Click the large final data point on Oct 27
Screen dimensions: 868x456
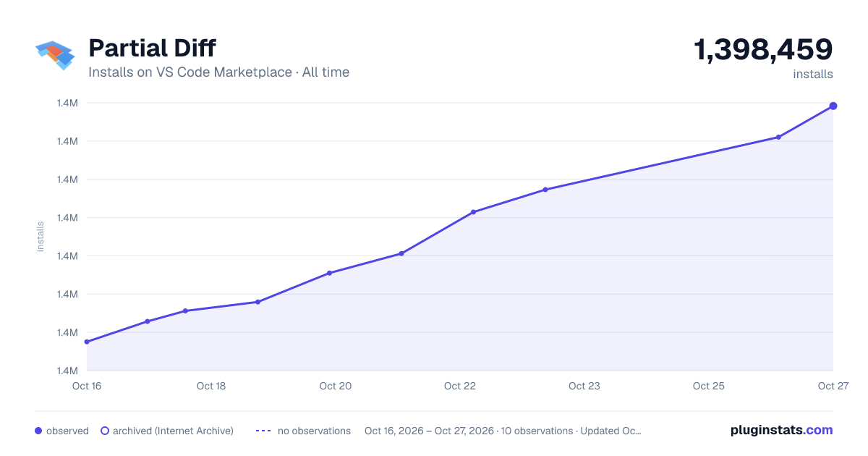pos(833,106)
